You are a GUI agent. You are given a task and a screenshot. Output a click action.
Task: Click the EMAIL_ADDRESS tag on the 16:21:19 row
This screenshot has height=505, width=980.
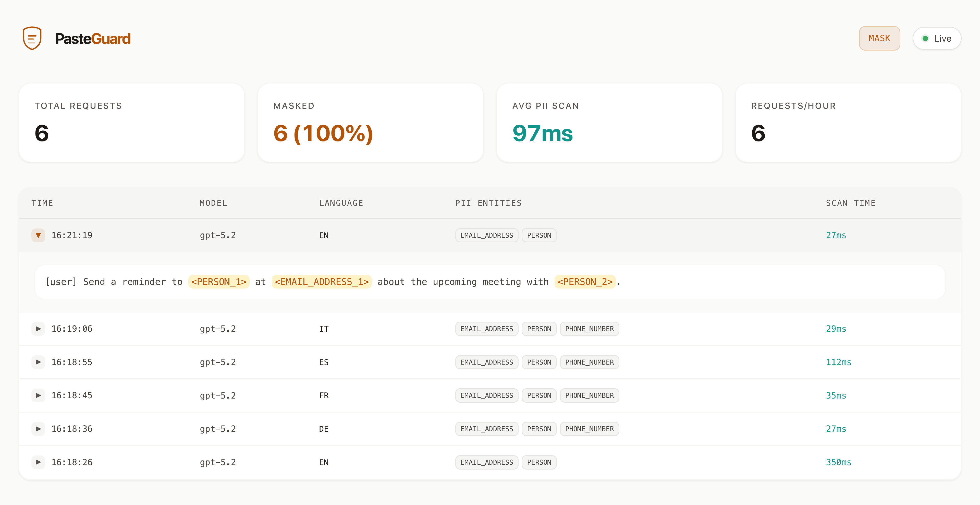pyautogui.click(x=487, y=235)
